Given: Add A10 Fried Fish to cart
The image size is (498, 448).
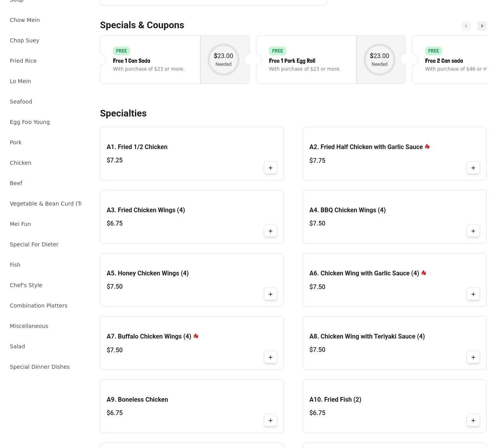Looking at the screenshot, I should pyautogui.click(x=473, y=421).
